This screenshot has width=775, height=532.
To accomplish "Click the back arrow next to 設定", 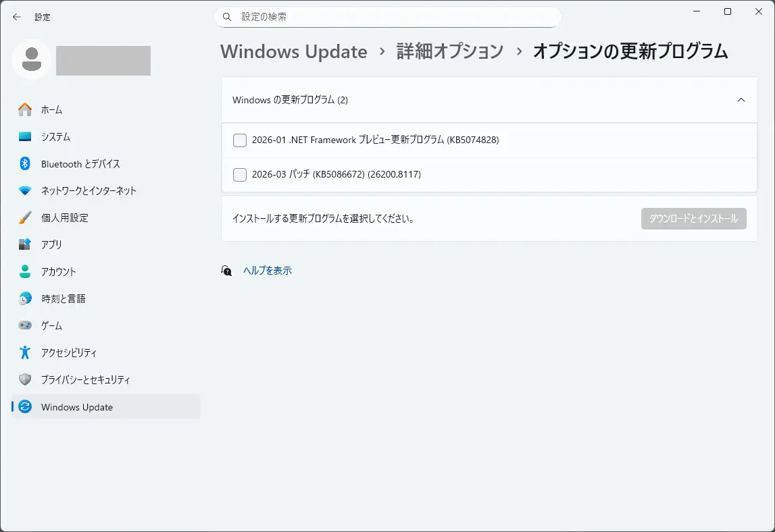I will (x=17, y=17).
